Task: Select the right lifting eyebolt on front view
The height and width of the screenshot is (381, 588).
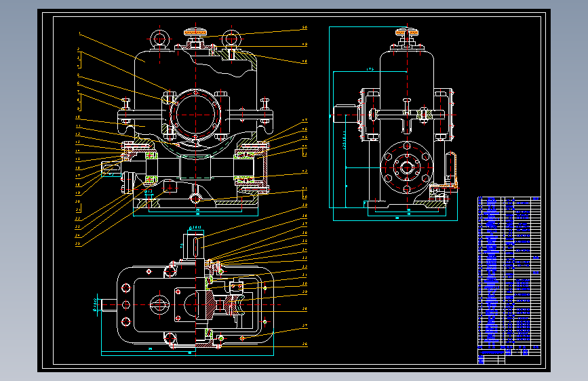Action: tap(231, 39)
